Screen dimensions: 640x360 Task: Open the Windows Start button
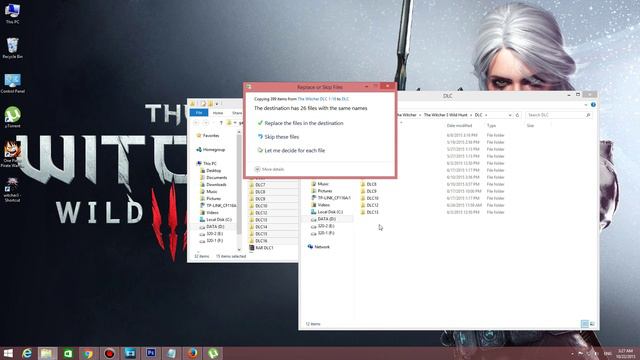pos(8,353)
